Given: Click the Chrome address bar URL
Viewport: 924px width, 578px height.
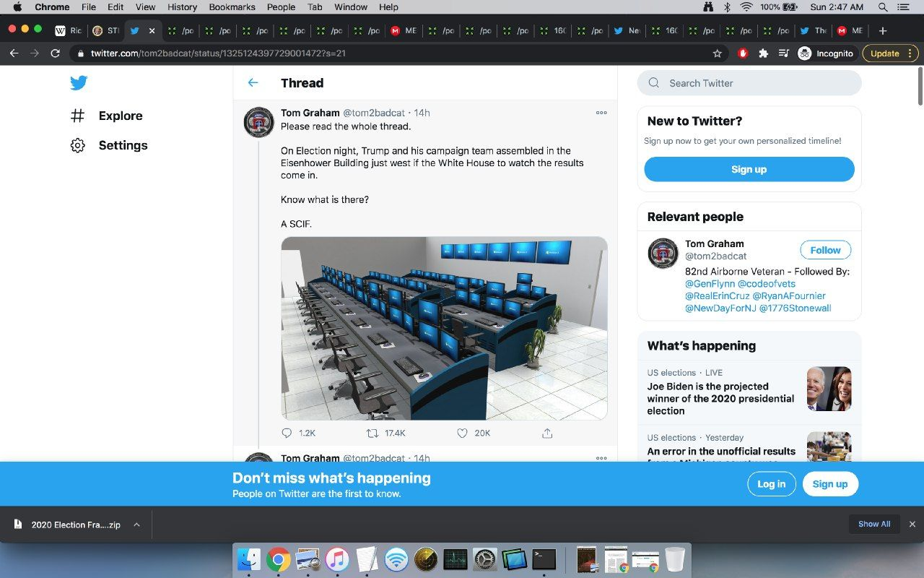Looking at the screenshot, I should click(218, 53).
